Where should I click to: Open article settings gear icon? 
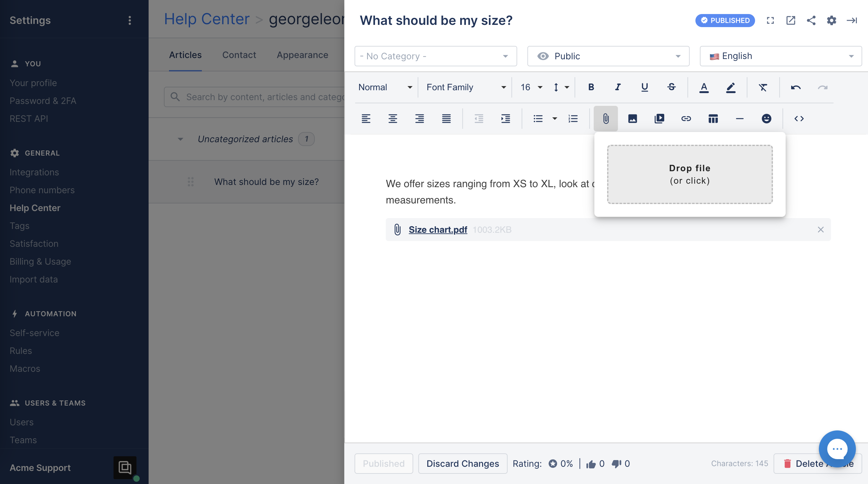pyautogui.click(x=831, y=20)
